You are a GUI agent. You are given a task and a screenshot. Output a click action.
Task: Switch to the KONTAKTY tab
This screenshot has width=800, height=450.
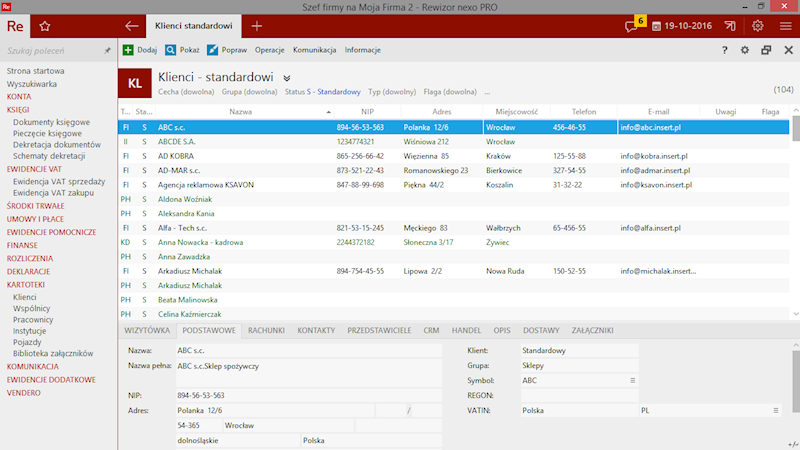(x=316, y=331)
